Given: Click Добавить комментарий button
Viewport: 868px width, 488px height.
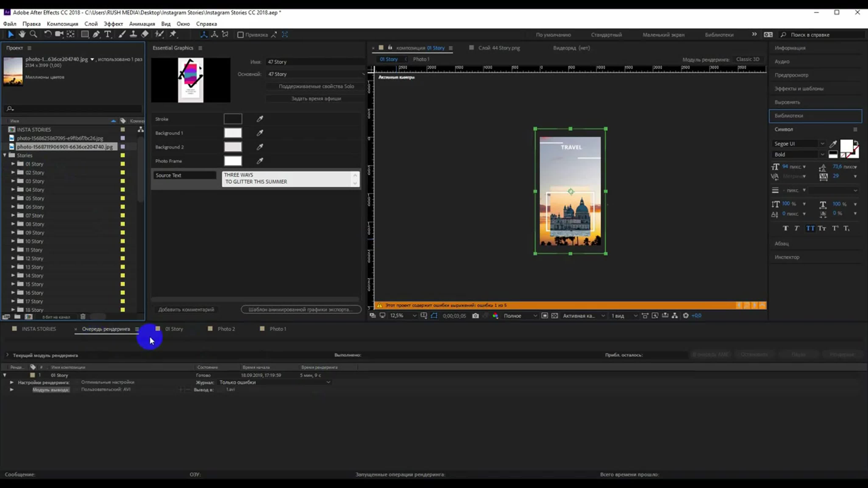Looking at the screenshot, I should pyautogui.click(x=186, y=309).
